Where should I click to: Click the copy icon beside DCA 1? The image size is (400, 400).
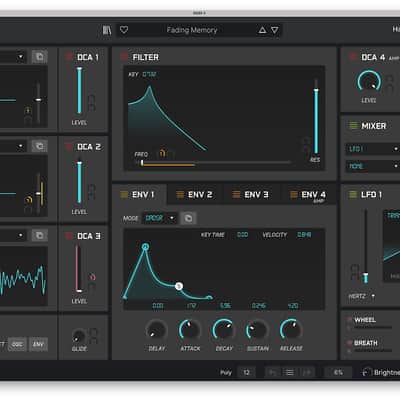tap(40, 57)
